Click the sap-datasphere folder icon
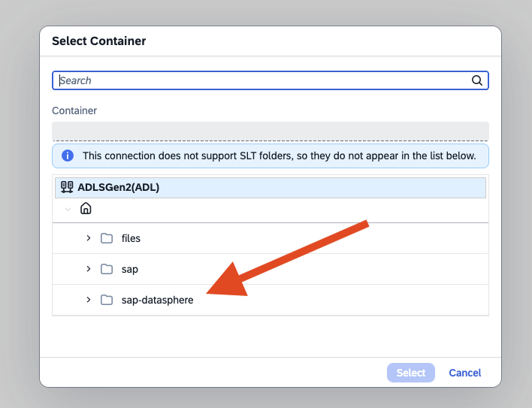 point(107,300)
